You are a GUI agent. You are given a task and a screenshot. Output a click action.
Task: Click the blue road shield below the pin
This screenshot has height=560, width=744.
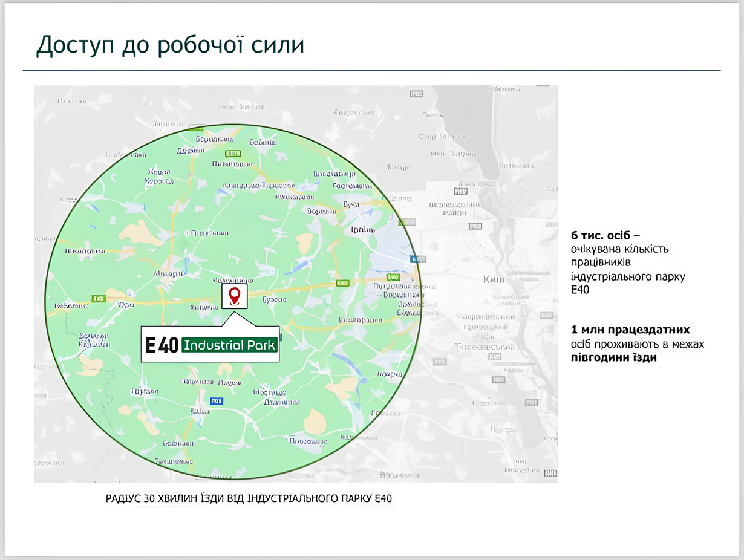coord(216,400)
